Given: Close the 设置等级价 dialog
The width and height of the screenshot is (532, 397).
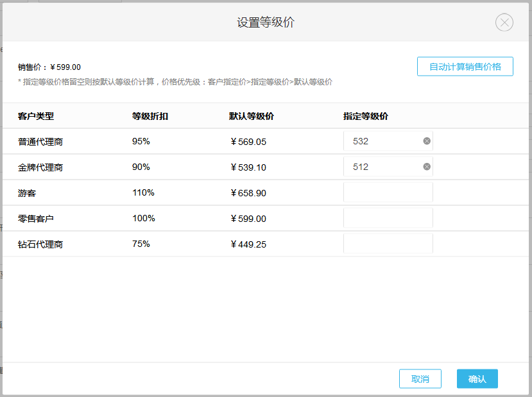Looking at the screenshot, I should pyautogui.click(x=504, y=22).
